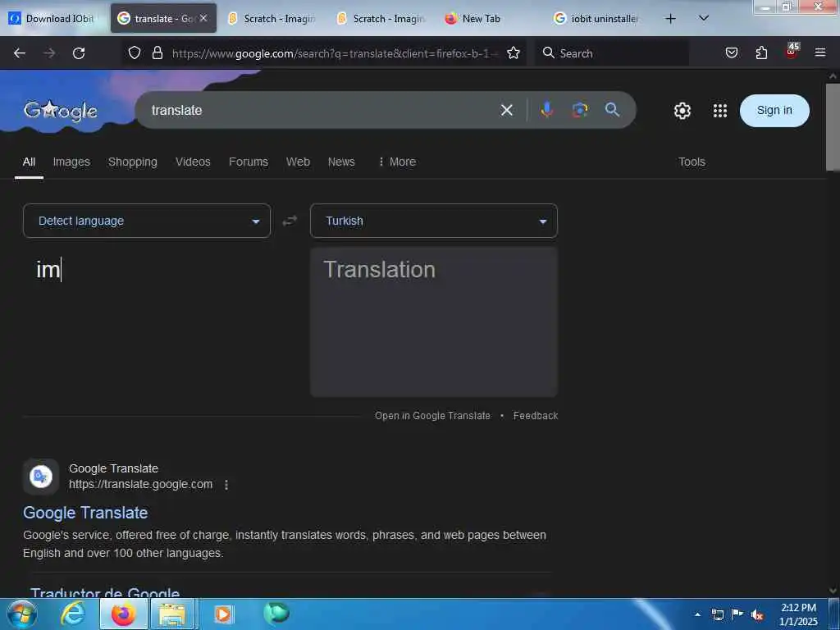This screenshot has width=840, height=630.
Task: Open the Google apps grid
Action: point(720,111)
